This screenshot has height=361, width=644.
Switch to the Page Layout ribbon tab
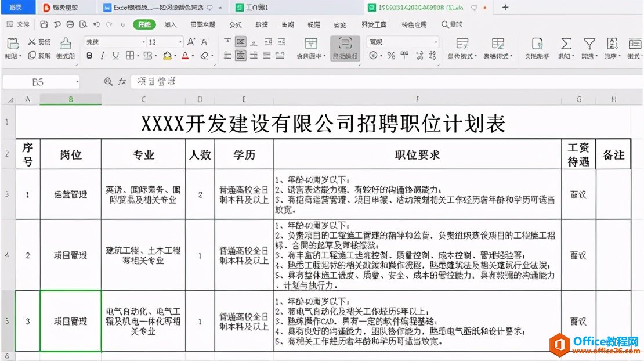[202, 25]
